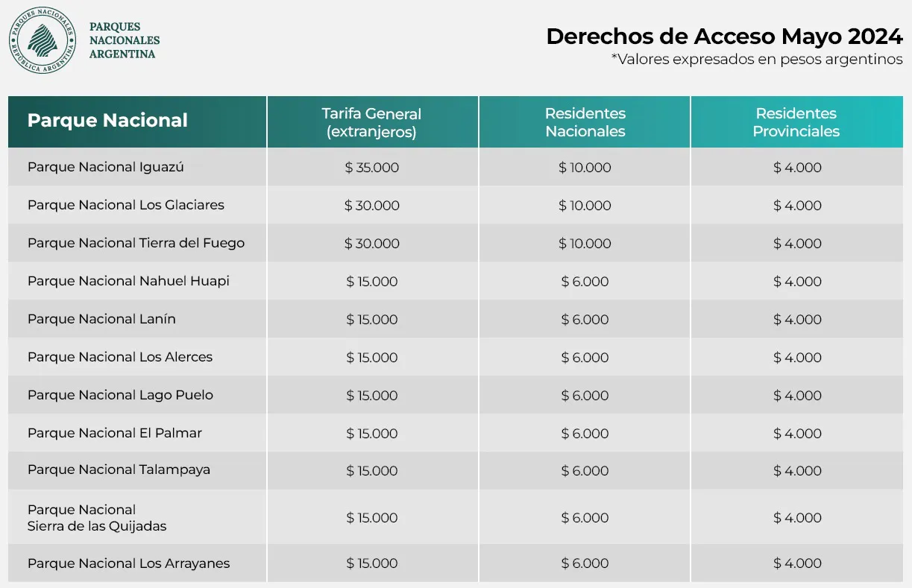
Task: Select Parque Nacional Los Alerces name
Action: coord(119,357)
